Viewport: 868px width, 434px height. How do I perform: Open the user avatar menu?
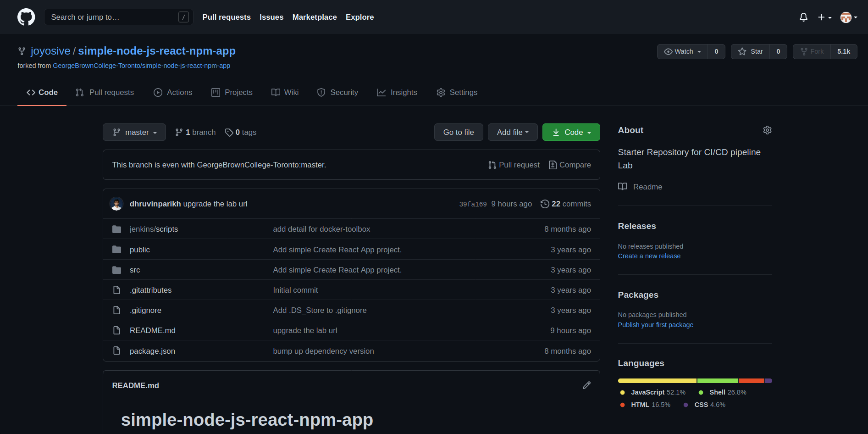click(x=849, y=17)
